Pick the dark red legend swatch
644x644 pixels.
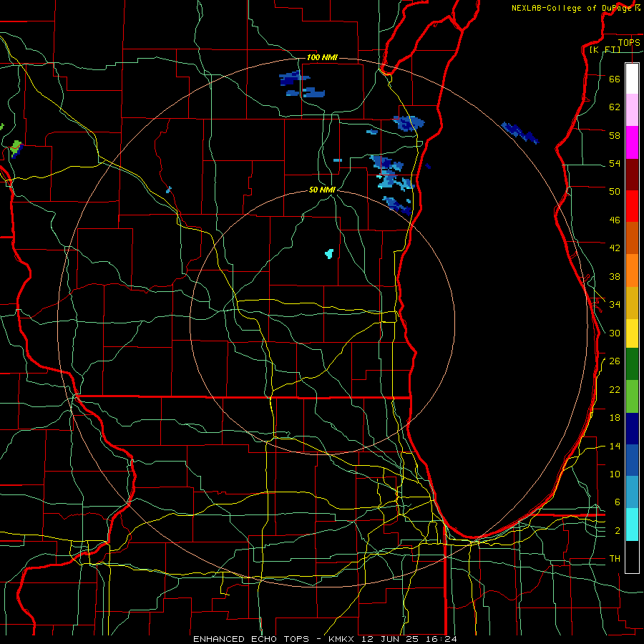(x=632, y=175)
